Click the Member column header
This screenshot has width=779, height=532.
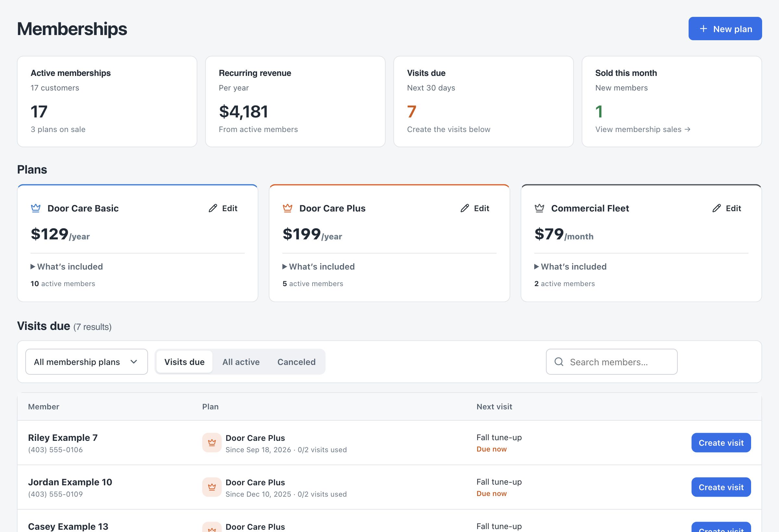pos(43,407)
